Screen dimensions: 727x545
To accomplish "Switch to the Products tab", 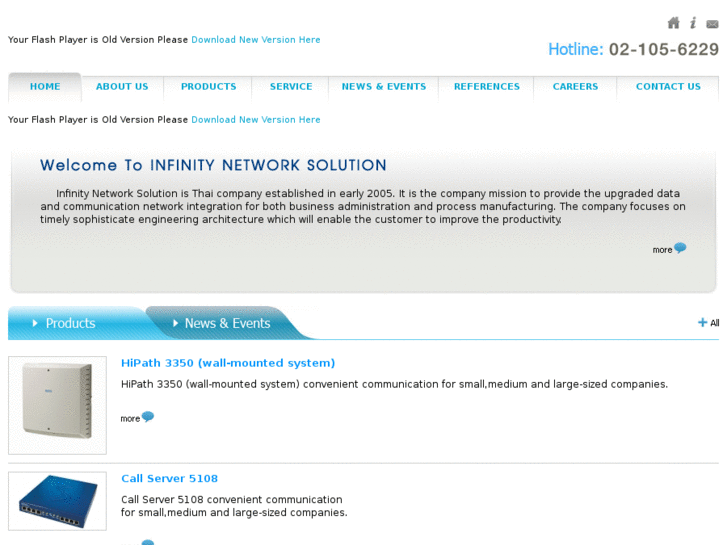I will [70, 323].
